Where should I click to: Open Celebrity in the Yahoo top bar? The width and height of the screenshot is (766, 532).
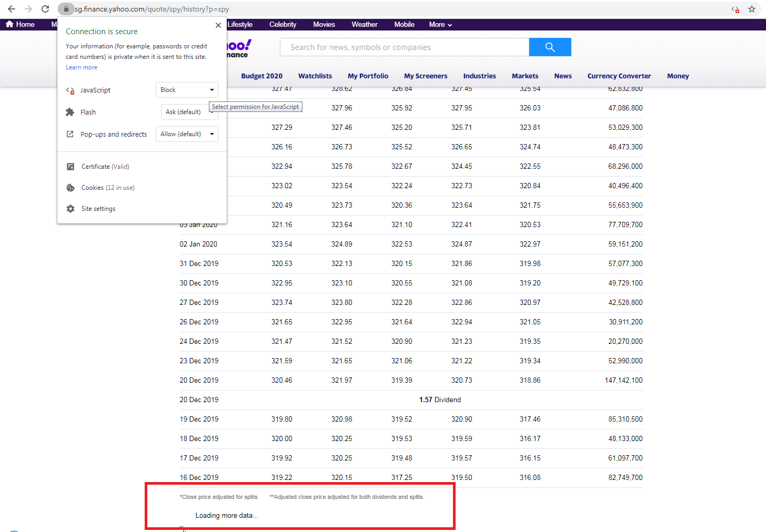coord(283,25)
